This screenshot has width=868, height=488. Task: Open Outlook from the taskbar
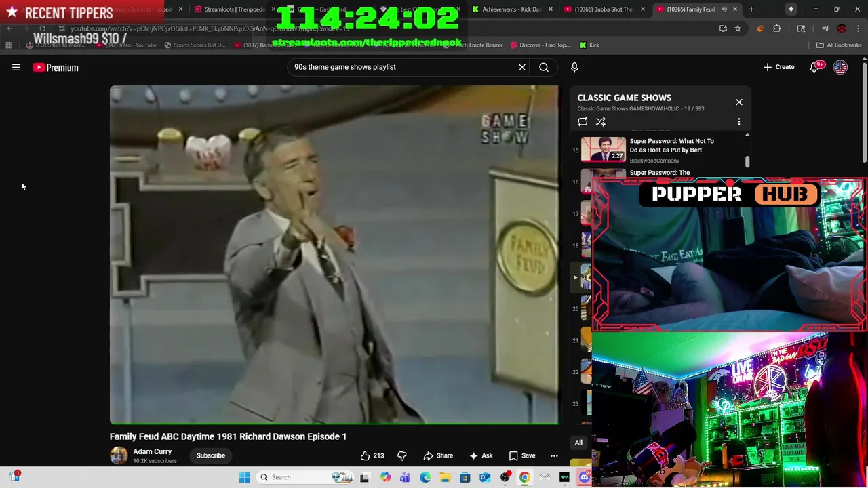click(x=485, y=477)
